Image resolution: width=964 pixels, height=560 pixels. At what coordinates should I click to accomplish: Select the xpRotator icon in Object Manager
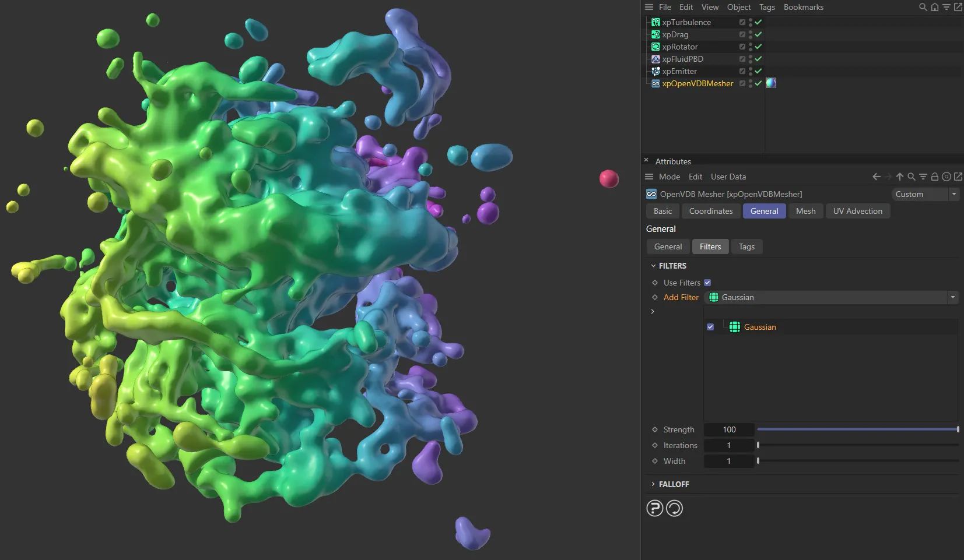pyautogui.click(x=655, y=47)
